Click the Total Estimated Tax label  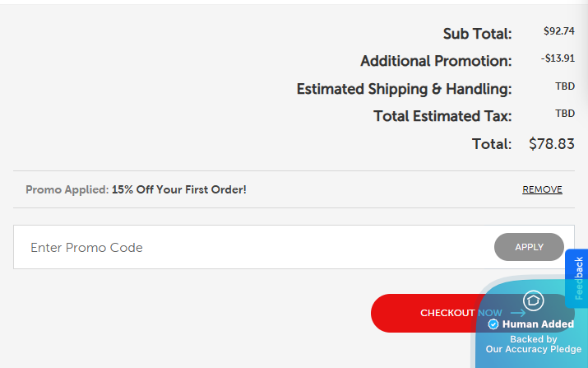(x=442, y=116)
